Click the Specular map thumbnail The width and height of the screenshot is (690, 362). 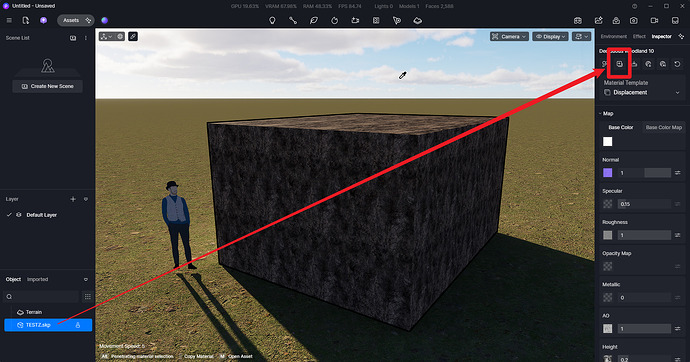(607, 204)
